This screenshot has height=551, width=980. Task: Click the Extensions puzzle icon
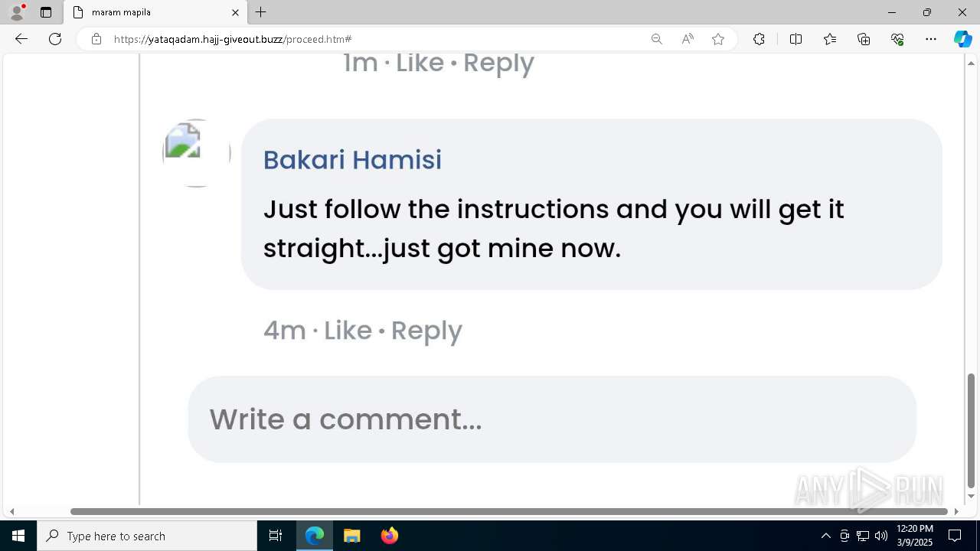click(759, 39)
